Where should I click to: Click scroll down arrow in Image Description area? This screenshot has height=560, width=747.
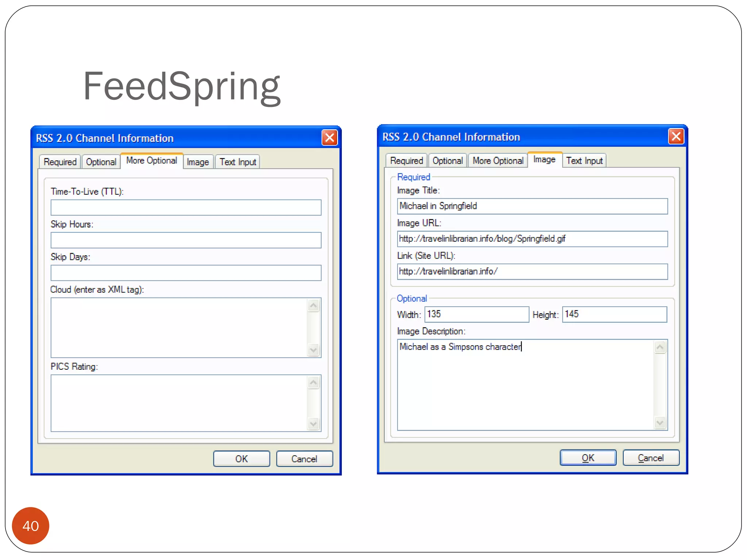click(x=660, y=423)
